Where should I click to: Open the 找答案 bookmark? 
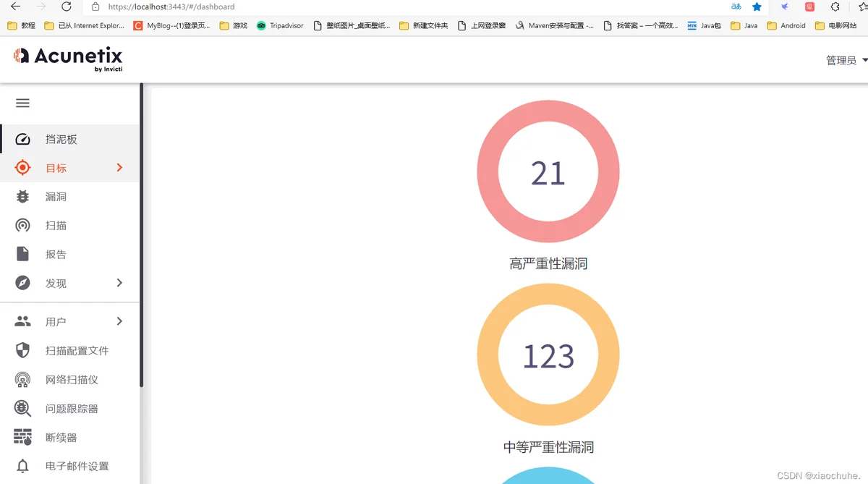tap(641, 25)
